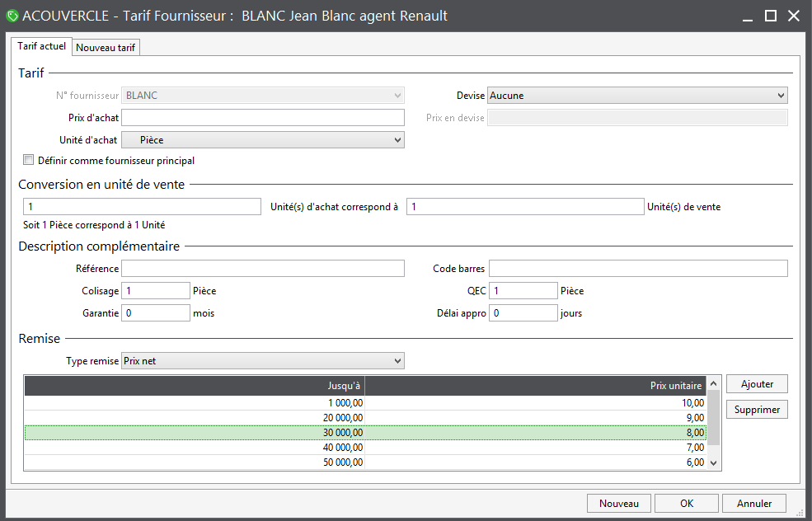Maximize the Tarif Fournisseur window
The height and width of the screenshot is (521, 812).
point(771,16)
